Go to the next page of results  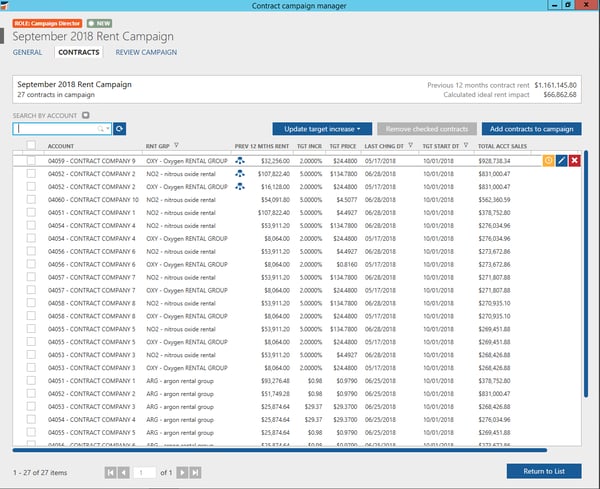pyautogui.click(x=181, y=471)
